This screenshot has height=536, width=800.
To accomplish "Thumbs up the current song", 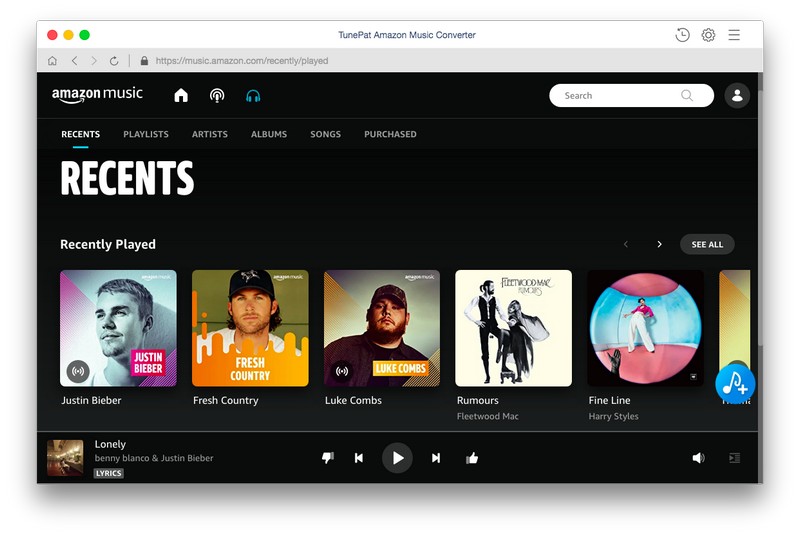I will [472, 458].
